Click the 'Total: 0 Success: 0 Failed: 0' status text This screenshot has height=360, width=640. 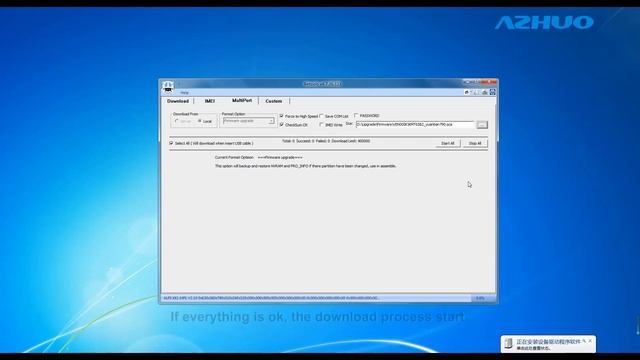pos(326,141)
